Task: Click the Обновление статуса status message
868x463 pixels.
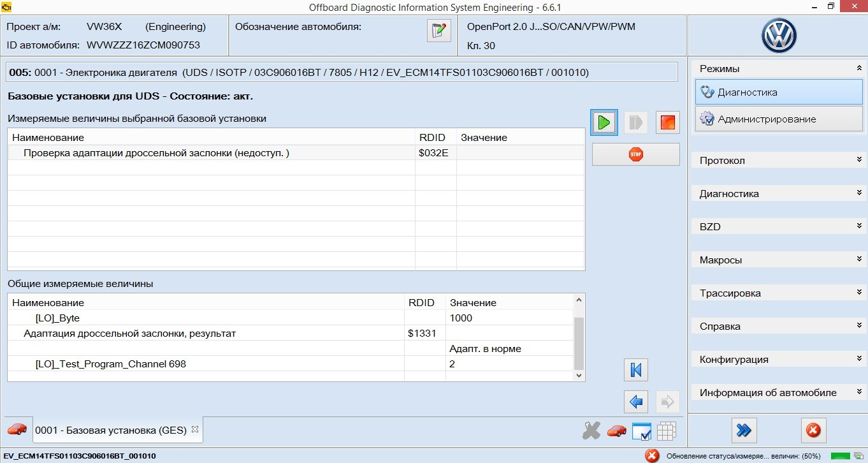Action: pyautogui.click(x=743, y=456)
